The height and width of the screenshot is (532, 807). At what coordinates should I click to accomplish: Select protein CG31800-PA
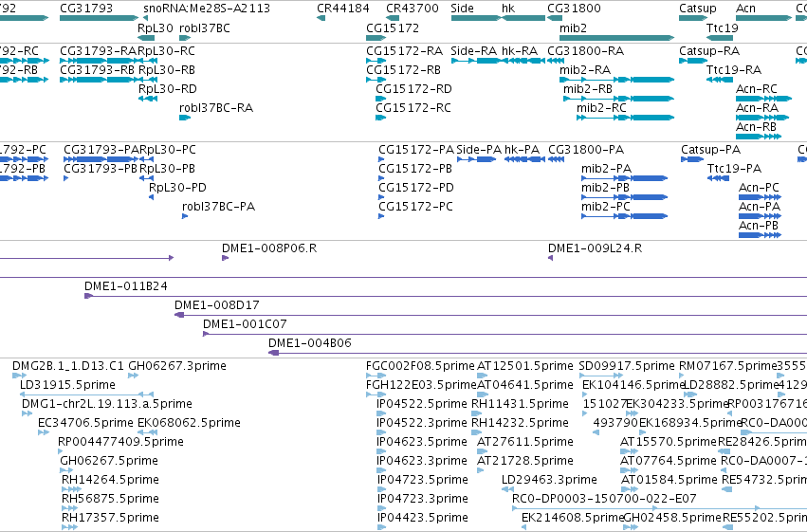pyautogui.click(x=586, y=150)
